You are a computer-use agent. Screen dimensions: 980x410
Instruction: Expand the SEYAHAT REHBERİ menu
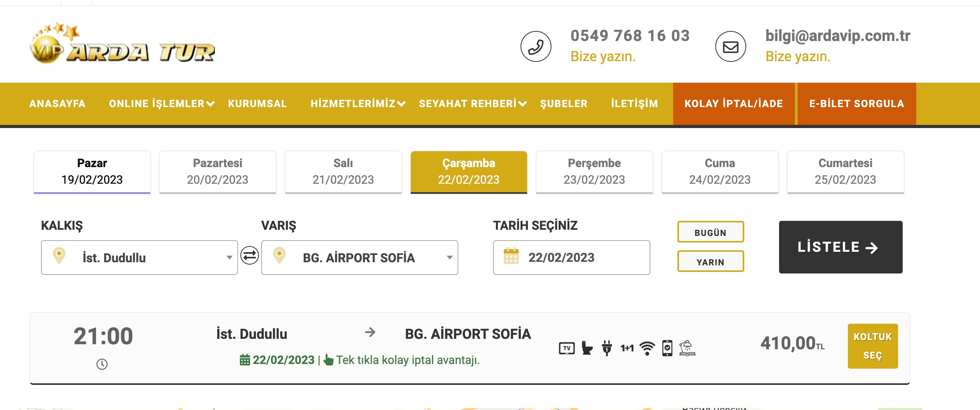coord(472,104)
